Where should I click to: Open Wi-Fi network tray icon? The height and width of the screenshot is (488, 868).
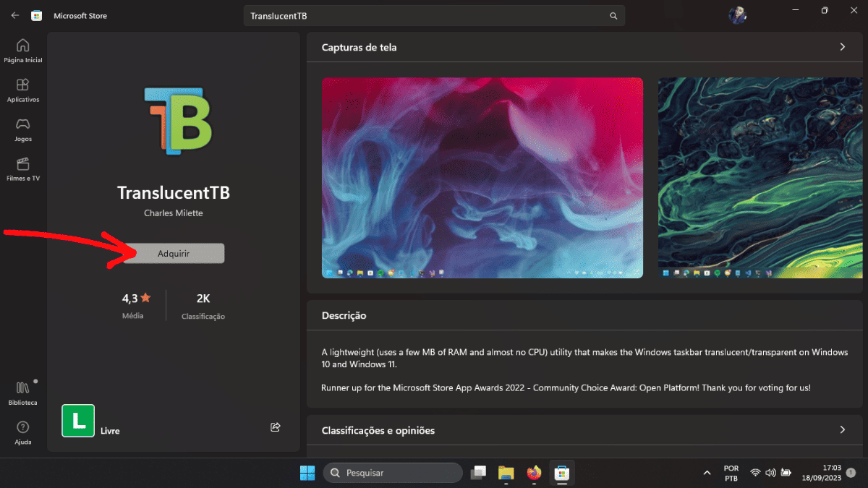(755, 473)
